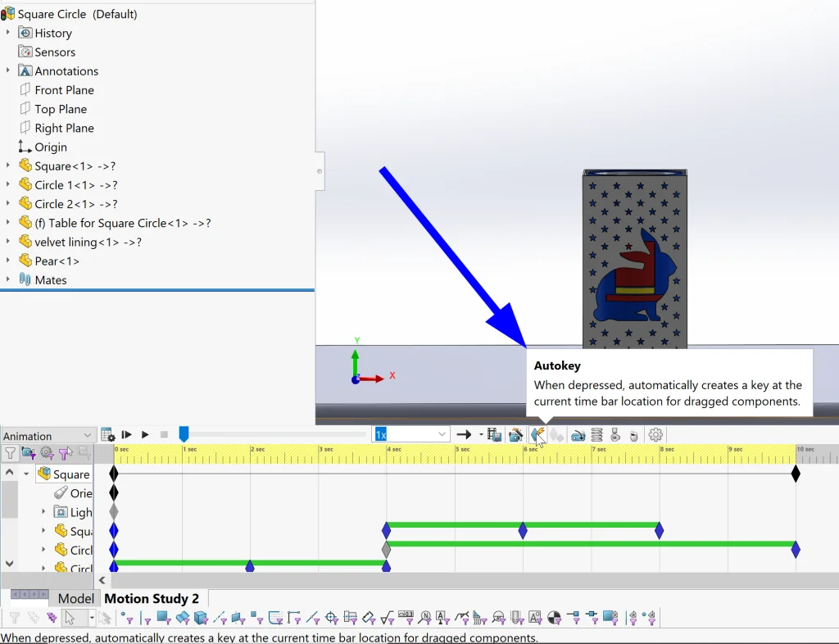Image resolution: width=839 pixels, height=644 pixels.
Task: Toggle Filter Solid Bodies cube icon
Action: coord(201,618)
